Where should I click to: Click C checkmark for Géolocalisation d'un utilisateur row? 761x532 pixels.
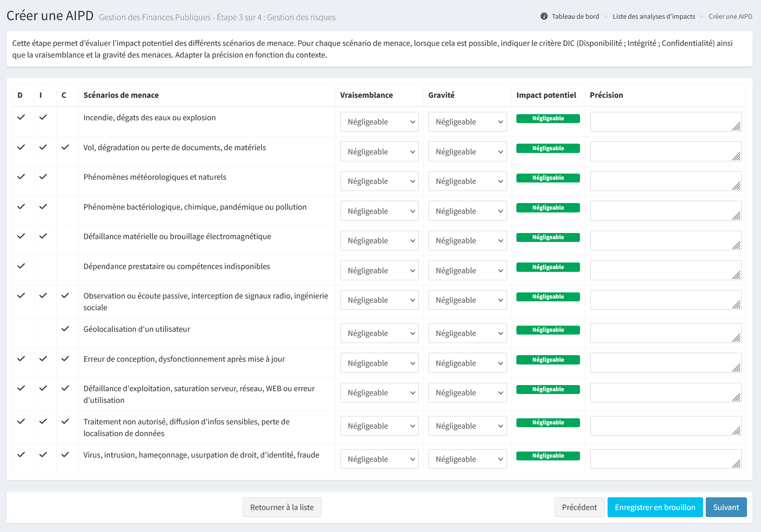(65, 329)
